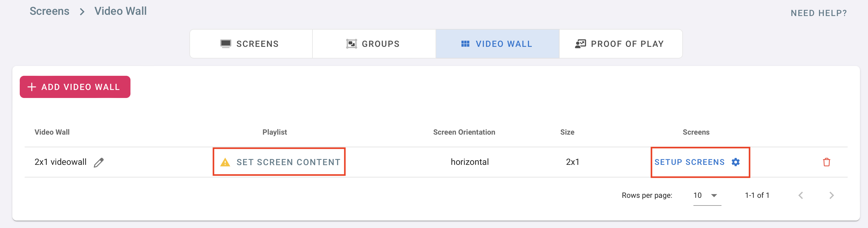Select the 2x1 videowall row name
Image resolution: width=868 pixels, height=228 pixels.
[60, 162]
